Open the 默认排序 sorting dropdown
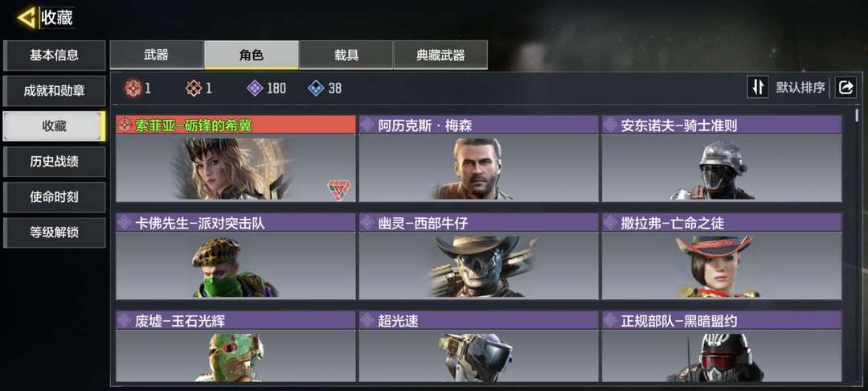The image size is (868, 391). pyautogui.click(x=800, y=88)
